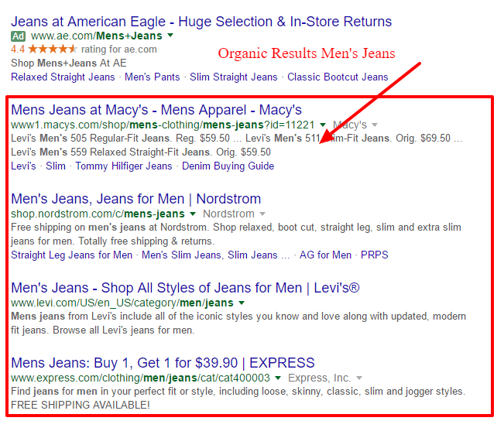Open PRPS sitelink

pyautogui.click(x=375, y=255)
